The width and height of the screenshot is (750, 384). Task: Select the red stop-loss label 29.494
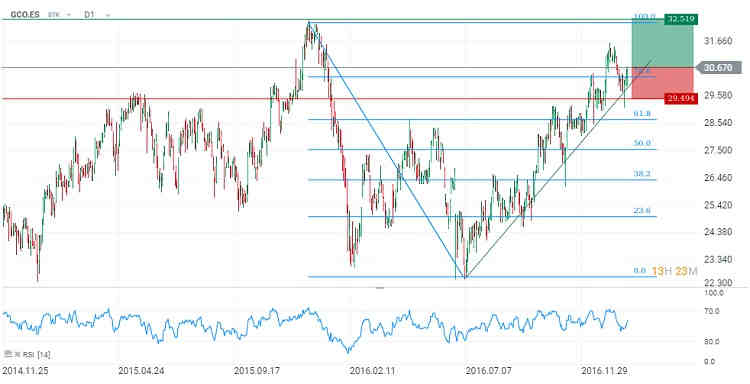[x=681, y=98]
